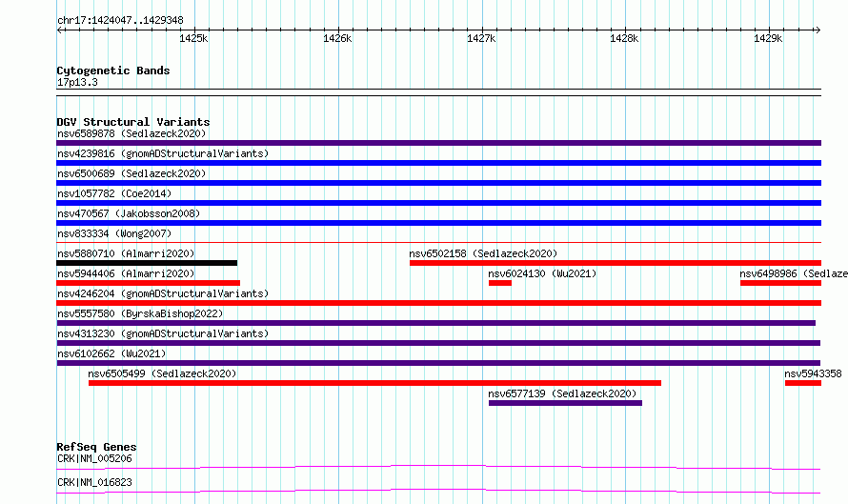Click the nsv6589878 (Sedlazeck2020) variant label
Viewport: 848px width, 504px height.
[x=131, y=133]
